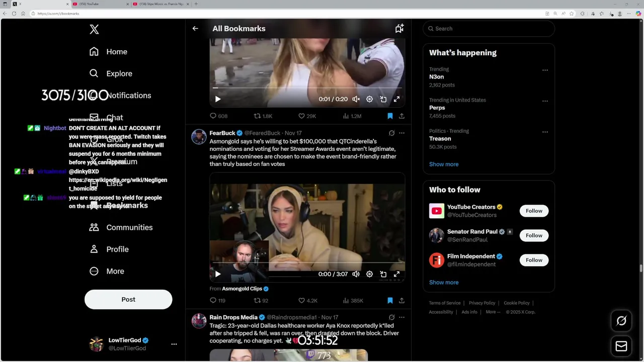Follow Film Independent

[534, 260]
